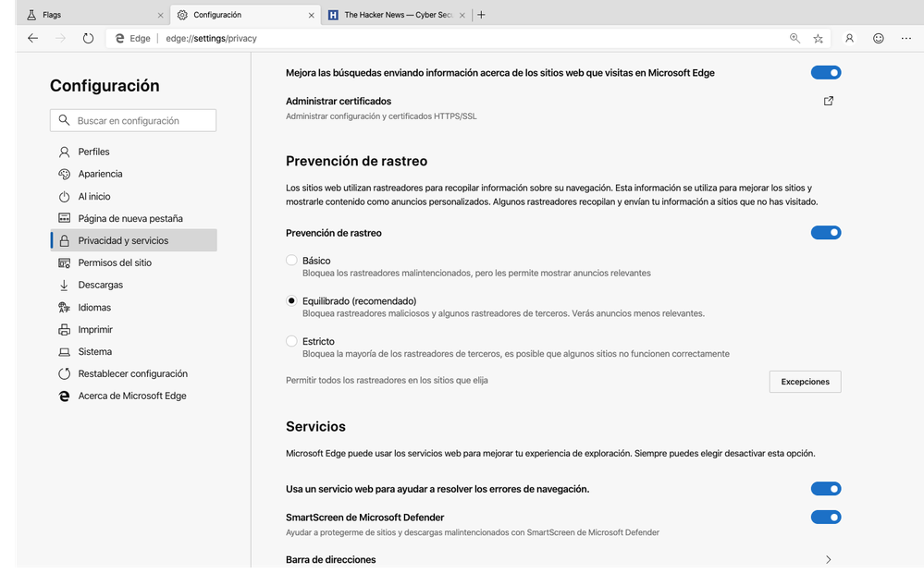The image size is (924, 585).
Task: Open Barra de direcciones settings
Action: (x=562, y=559)
